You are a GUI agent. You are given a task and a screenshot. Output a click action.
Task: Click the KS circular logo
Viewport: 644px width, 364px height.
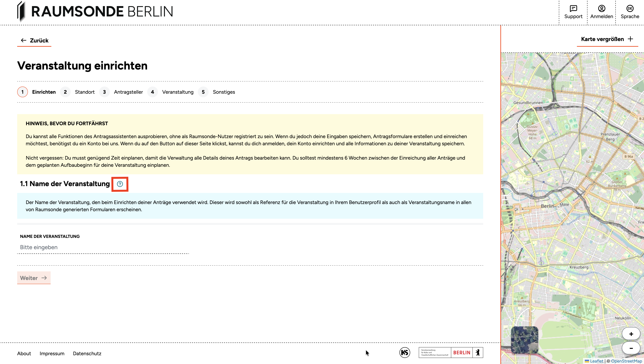coord(404,353)
